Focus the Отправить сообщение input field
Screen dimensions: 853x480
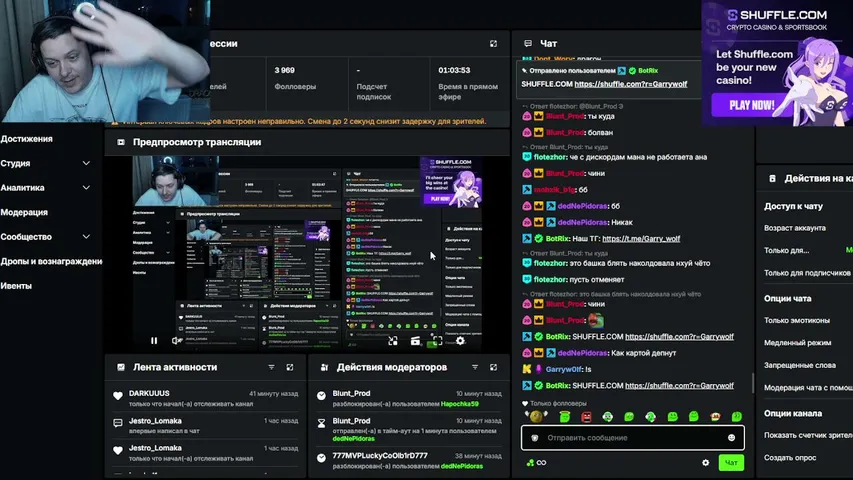tap(633, 438)
